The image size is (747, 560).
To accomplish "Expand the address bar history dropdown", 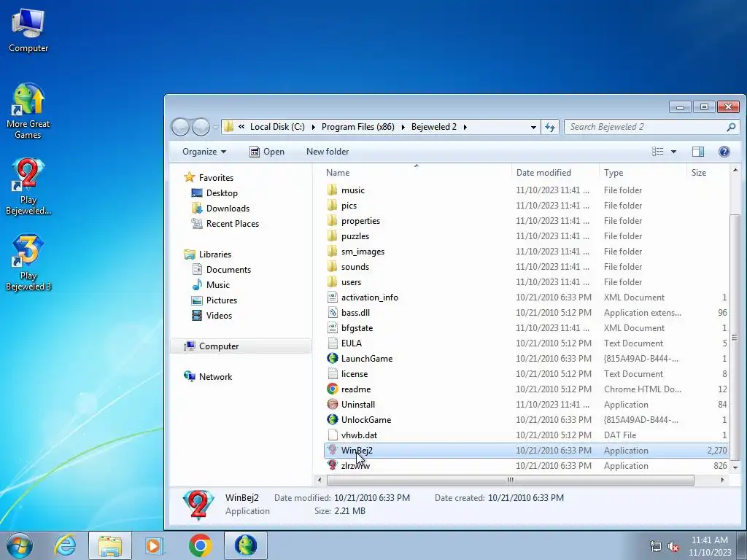I will tap(533, 127).
